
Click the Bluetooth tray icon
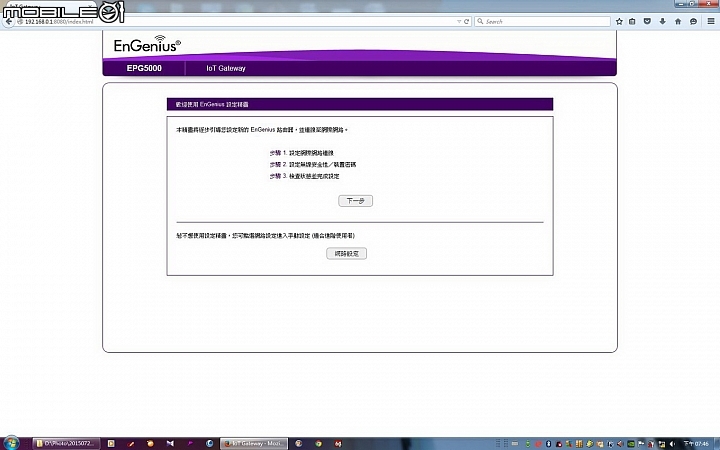(548, 444)
